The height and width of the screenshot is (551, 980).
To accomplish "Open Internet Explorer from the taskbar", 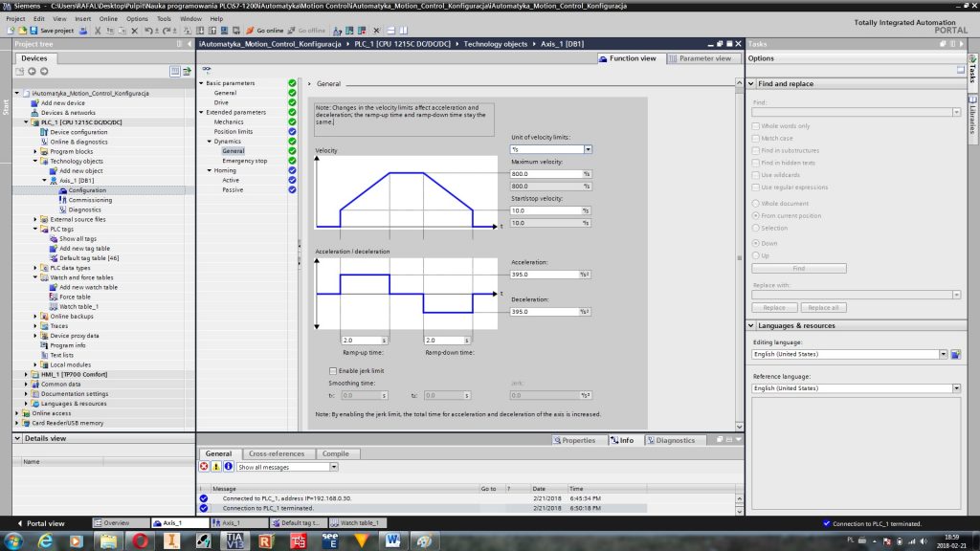I will pos(45,540).
